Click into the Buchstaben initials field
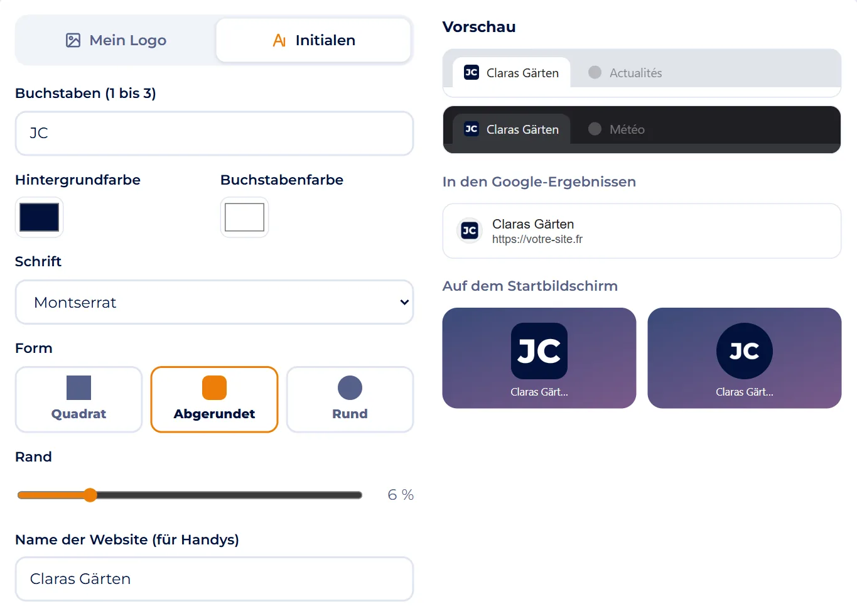Image resolution: width=857 pixels, height=616 pixels. point(215,133)
